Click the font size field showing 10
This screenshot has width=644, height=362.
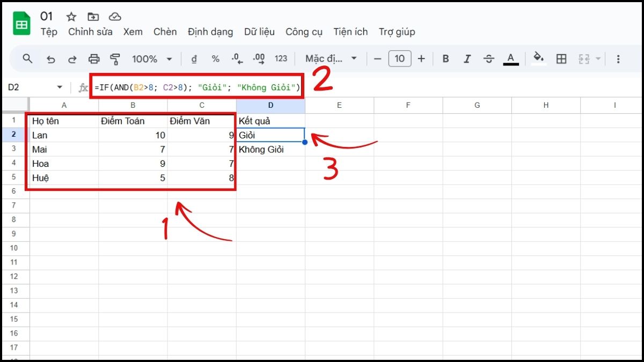pos(399,58)
